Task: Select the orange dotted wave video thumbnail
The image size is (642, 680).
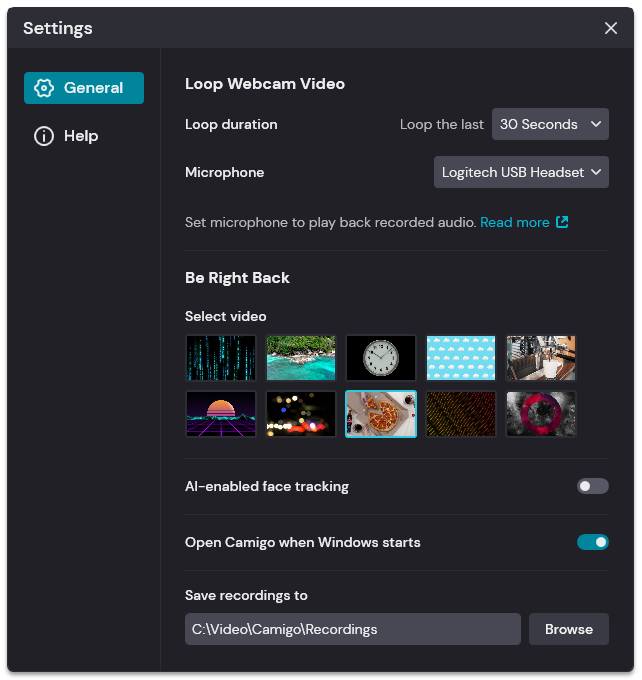Action: coord(461,414)
